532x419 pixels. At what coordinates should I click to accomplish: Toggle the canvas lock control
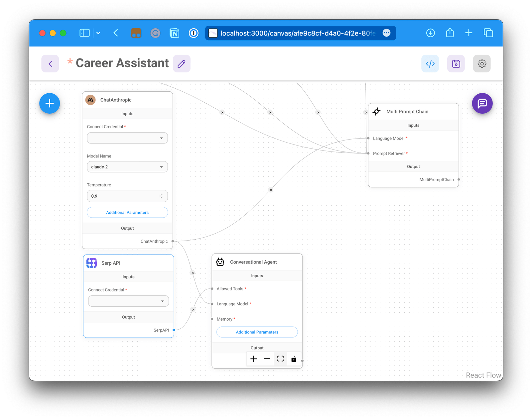point(294,359)
